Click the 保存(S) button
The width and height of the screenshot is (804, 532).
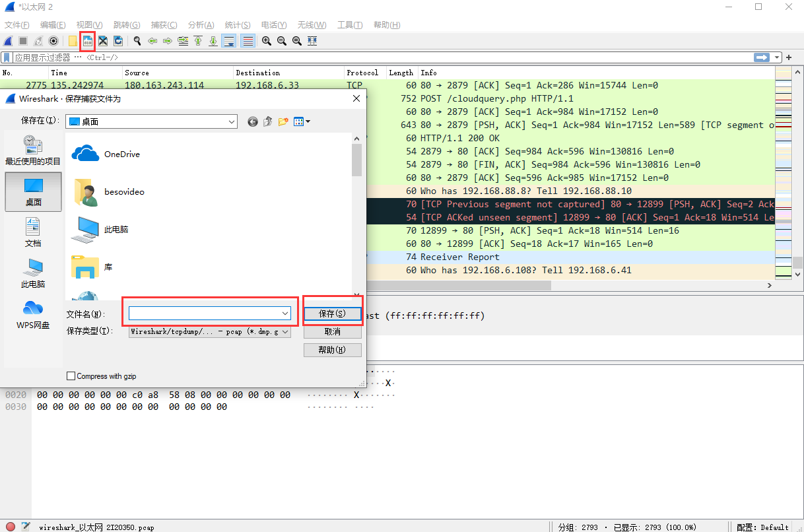tap(332, 314)
